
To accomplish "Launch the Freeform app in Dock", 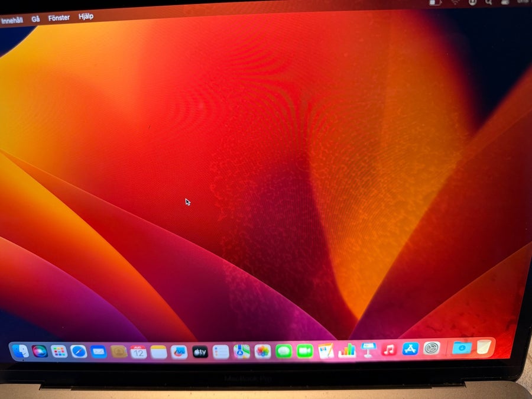I will 179,352.
